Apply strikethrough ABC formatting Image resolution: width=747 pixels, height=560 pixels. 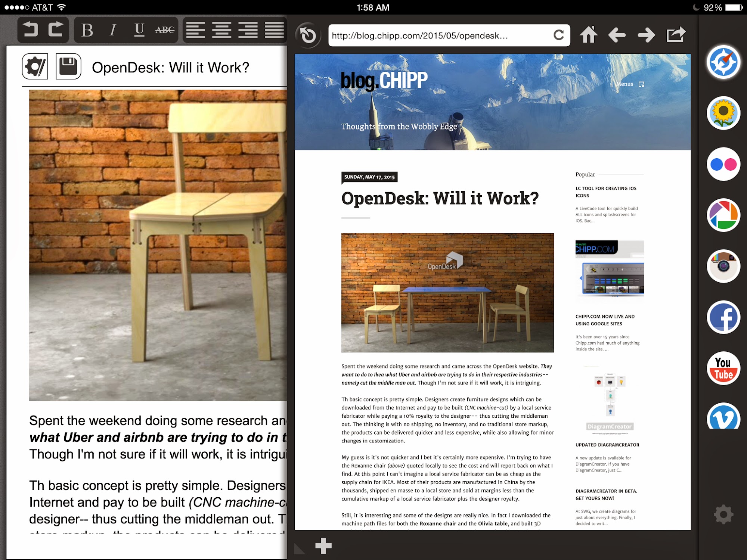[x=165, y=30]
